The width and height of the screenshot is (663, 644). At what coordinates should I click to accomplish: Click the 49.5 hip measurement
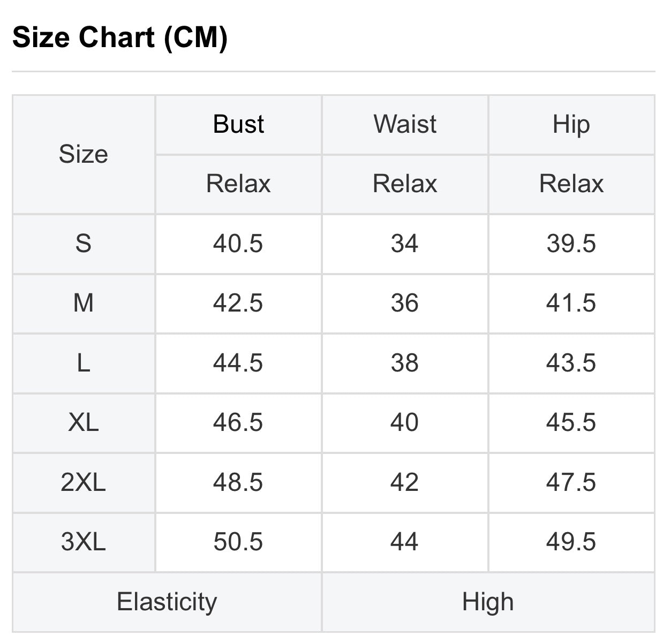coord(571,542)
